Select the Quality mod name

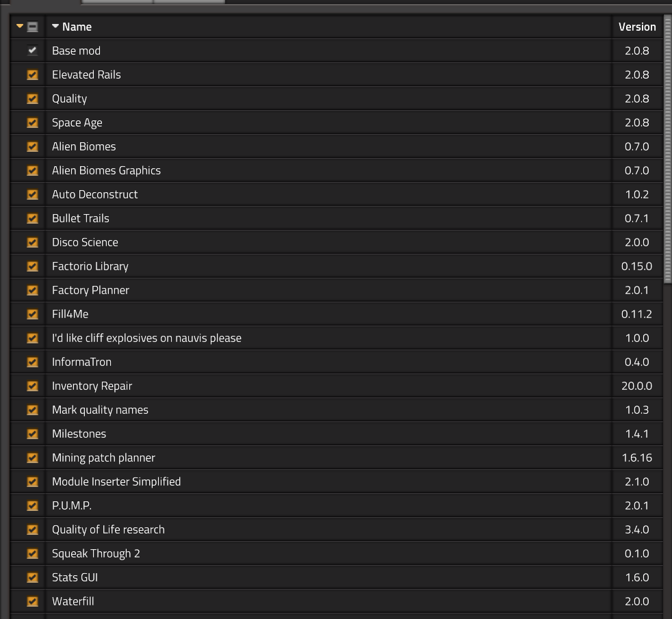point(69,98)
